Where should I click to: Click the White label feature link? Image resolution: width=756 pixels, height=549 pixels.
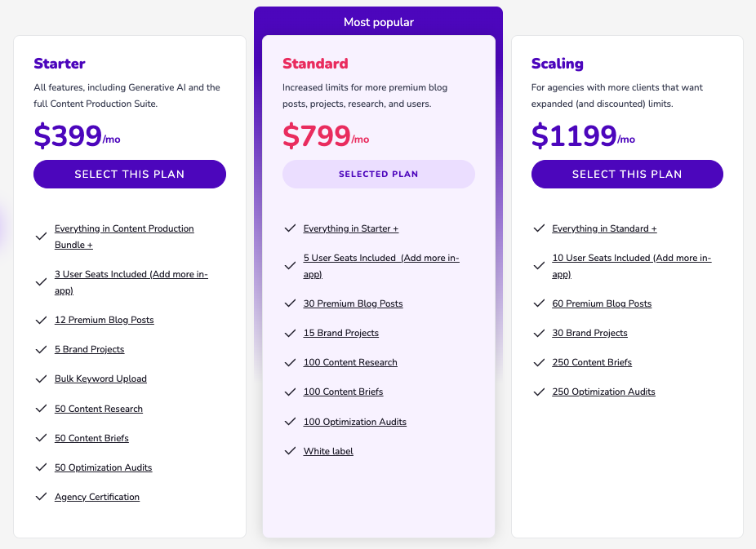pos(328,451)
